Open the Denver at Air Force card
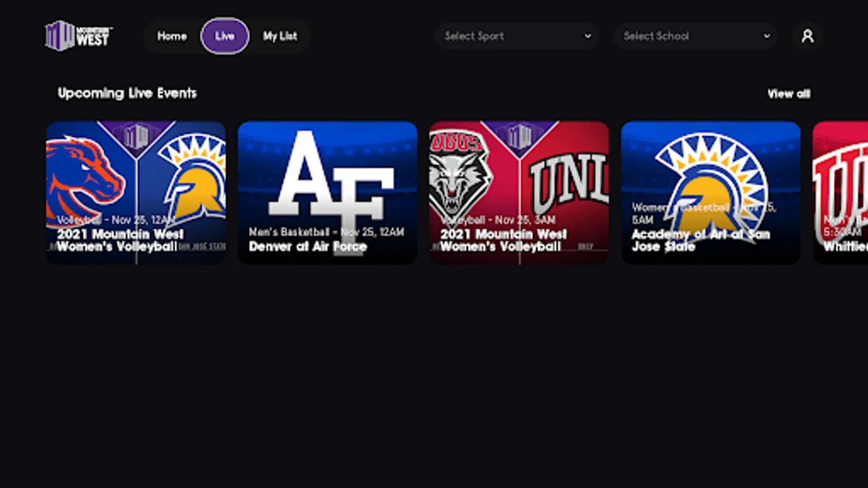Image resolution: width=868 pixels, height=488 pixels. pyautogui.click(x=328, y=192)
